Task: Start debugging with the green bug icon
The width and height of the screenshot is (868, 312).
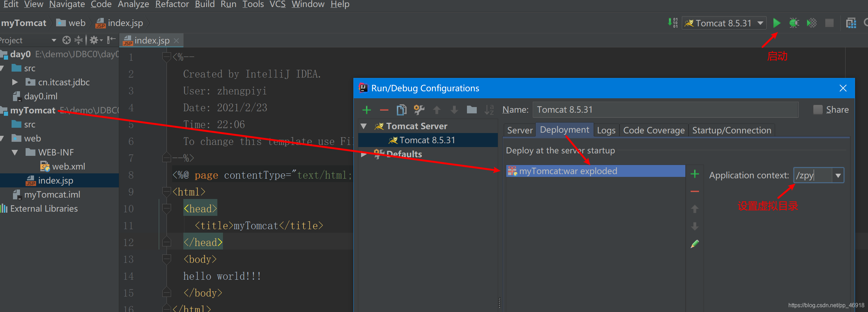Action: pyautogui.click(x=794, y=23)
